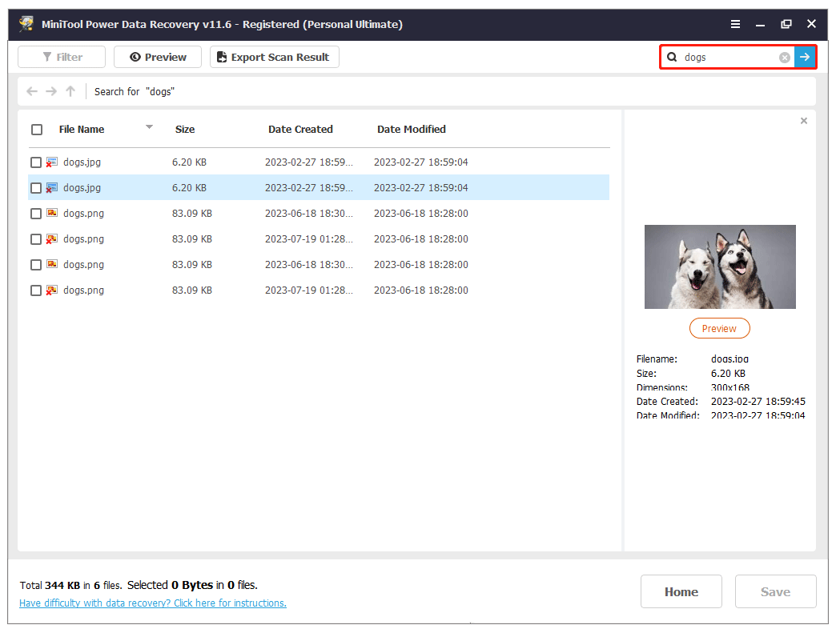
Task: Open the application hamburger menu
Action: (x=735, y=24)
